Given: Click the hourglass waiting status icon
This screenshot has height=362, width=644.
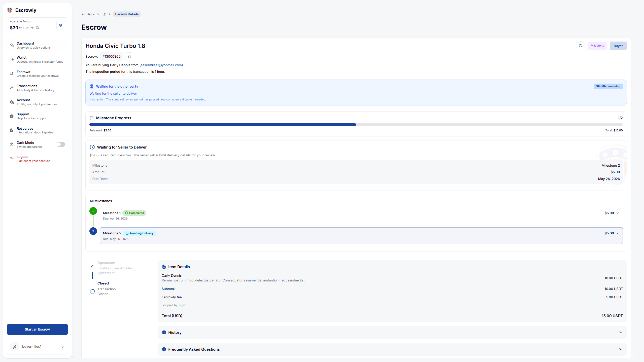Looking at the screenshot, I should [92, 87].
